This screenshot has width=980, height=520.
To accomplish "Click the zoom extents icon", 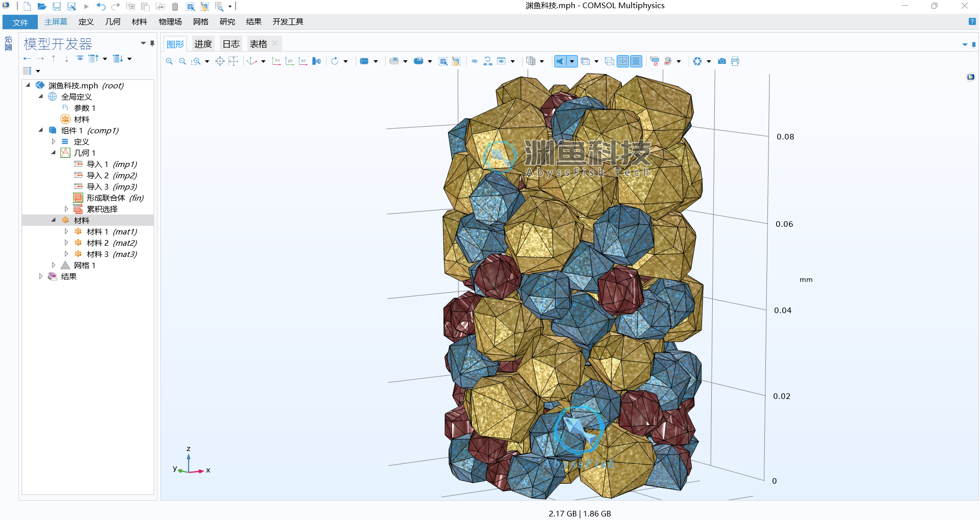I will 220,61.
